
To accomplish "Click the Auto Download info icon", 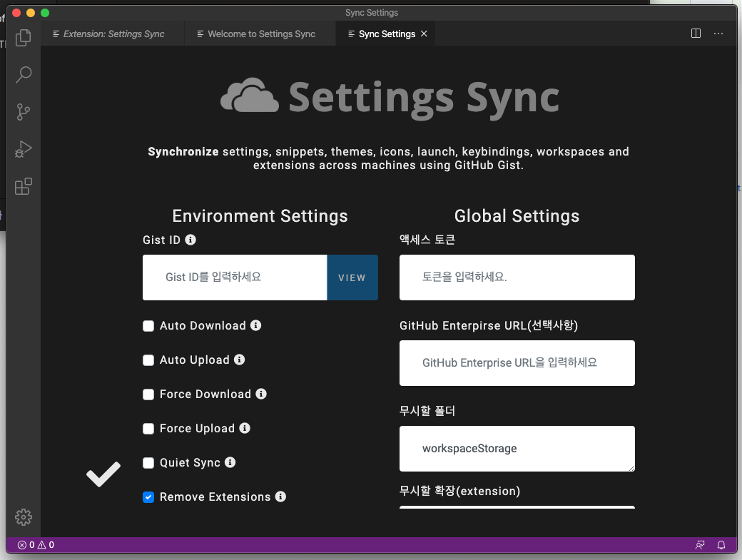I will click(x=255, y=325).
